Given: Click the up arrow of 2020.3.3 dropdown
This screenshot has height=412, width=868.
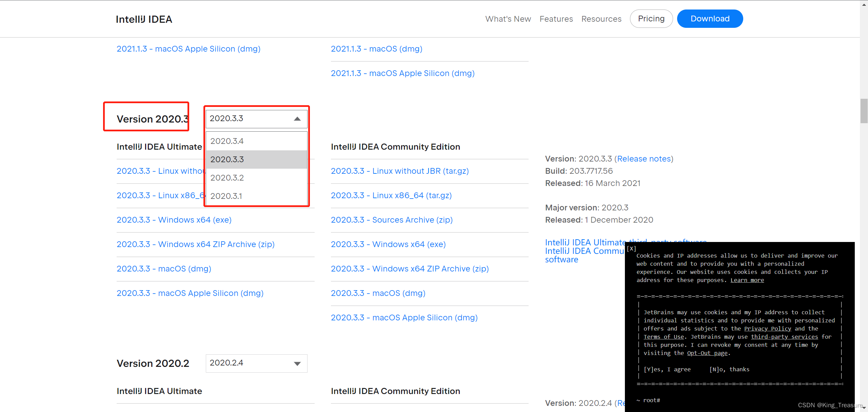Looking at the screenshot, I should coord(297,119).
